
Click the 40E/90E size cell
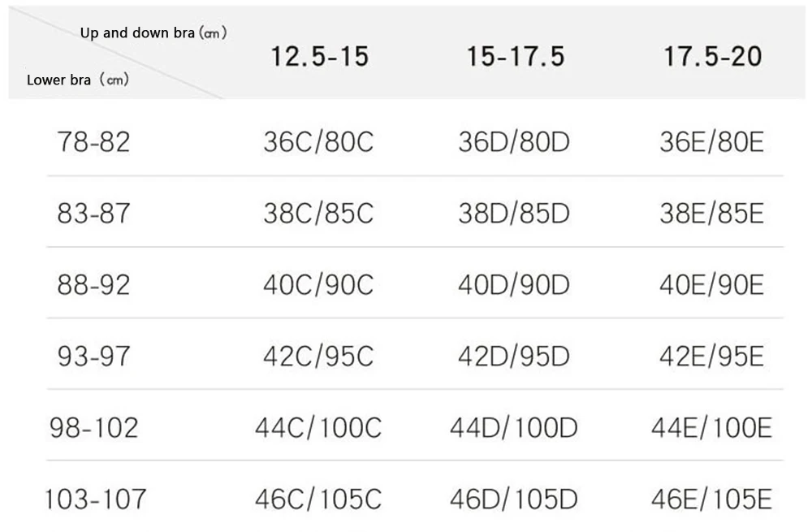[x=711, y=284]
